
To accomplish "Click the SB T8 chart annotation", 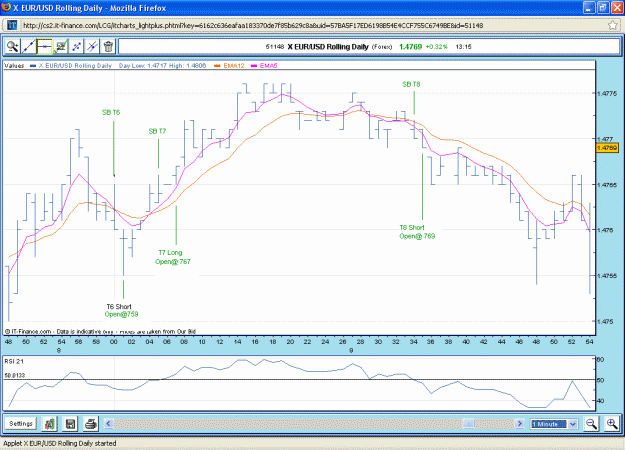I will click(411, 84).
